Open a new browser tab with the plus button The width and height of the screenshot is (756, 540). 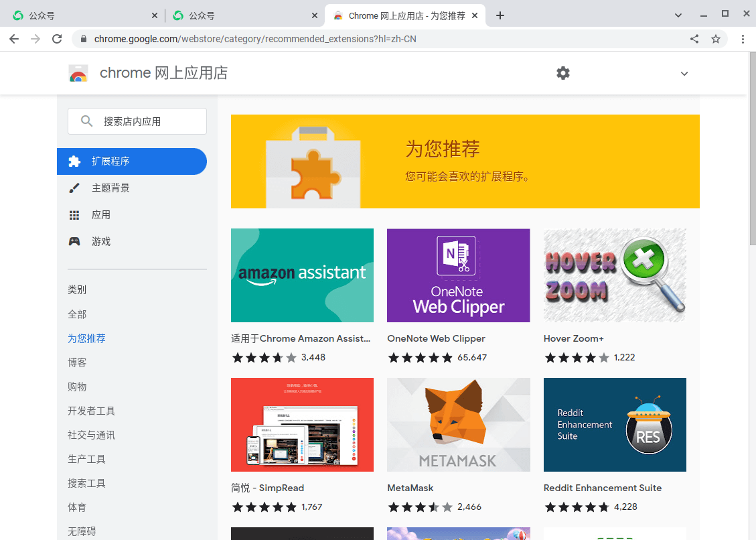coord(500,14)
